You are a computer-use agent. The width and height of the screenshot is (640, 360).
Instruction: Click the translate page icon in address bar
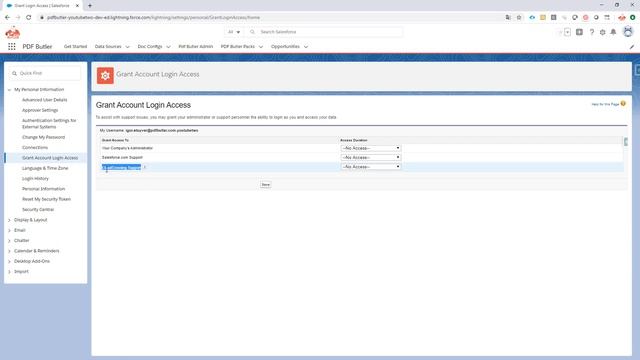point(508,18)
